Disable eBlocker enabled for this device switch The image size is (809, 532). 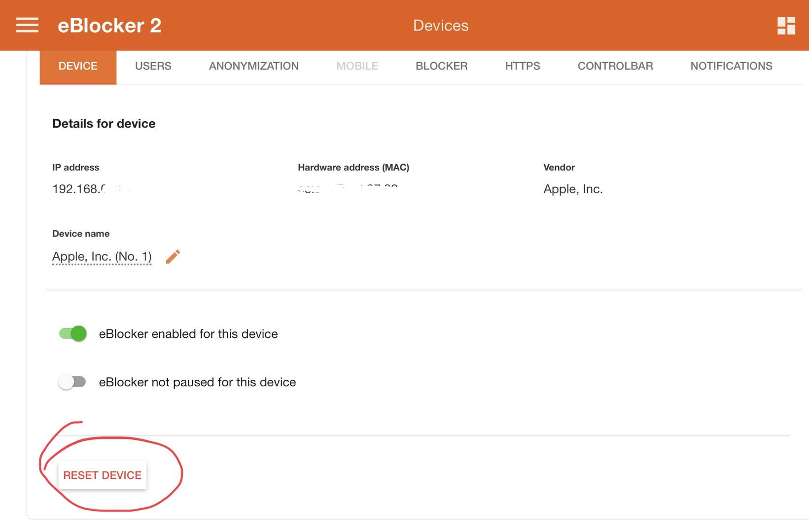(x=72, y=333)
